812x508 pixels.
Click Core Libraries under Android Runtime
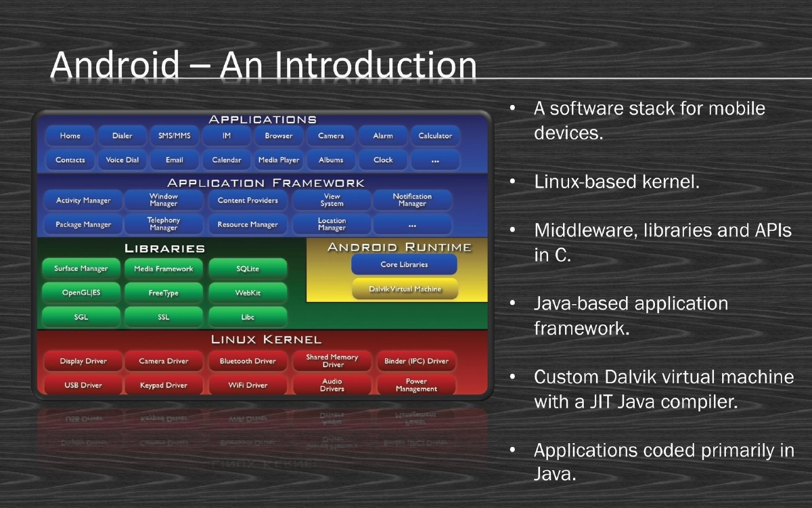[x=404, y=264]
